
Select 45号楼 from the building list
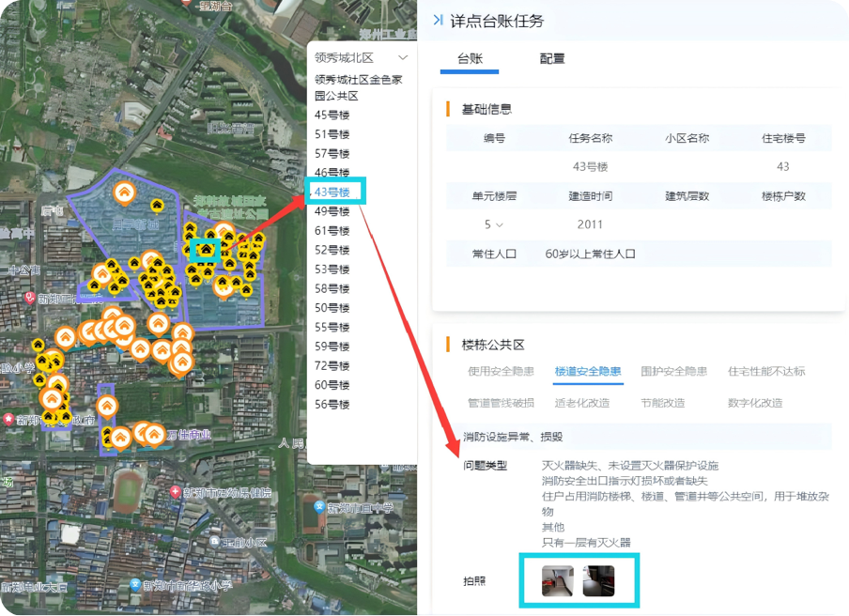tap(332, 115)
